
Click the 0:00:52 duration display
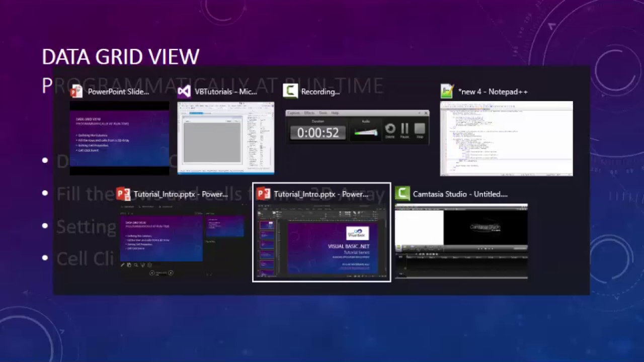tap(318, 133)
